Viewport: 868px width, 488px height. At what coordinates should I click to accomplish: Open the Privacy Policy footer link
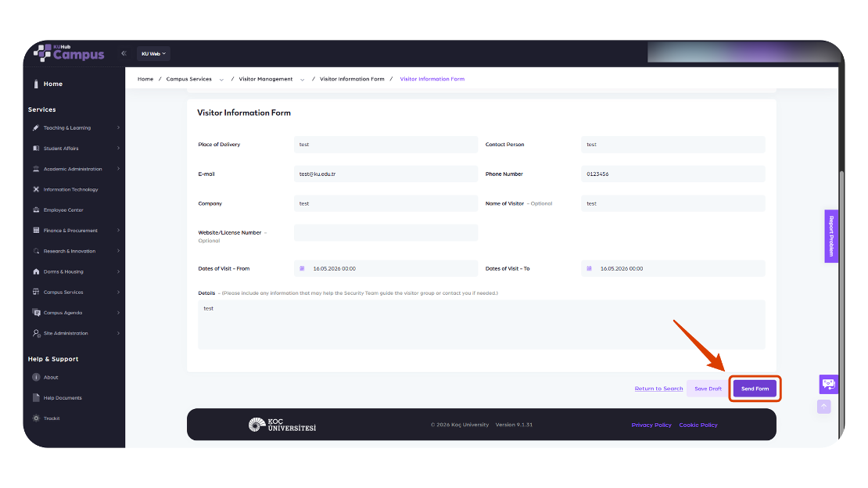tap(651, 425)
